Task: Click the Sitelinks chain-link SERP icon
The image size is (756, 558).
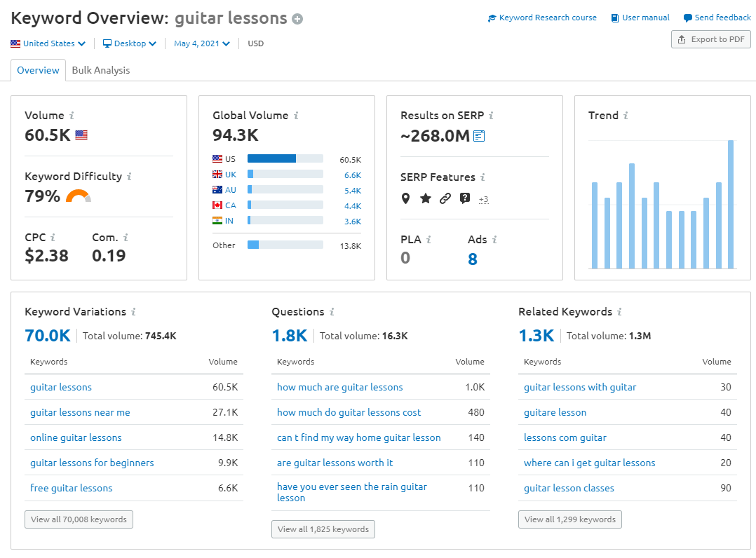Action: 445,198
